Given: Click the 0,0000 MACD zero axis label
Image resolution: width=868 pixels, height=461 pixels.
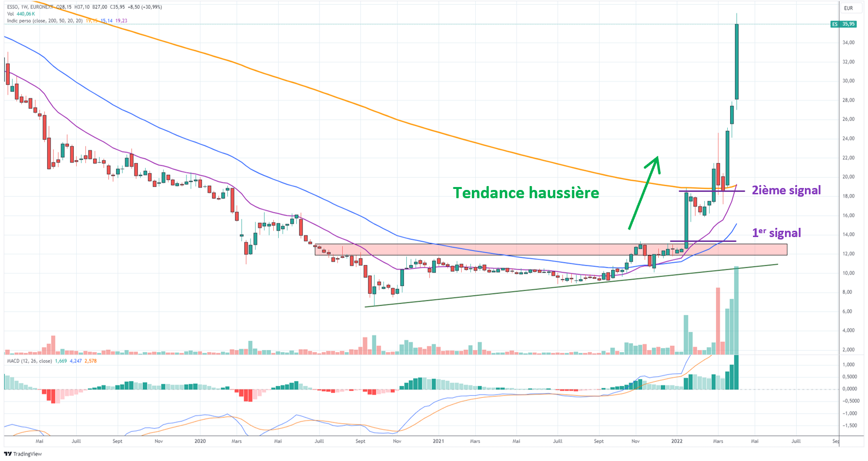Looking at the screenshot, I should [850, 389].
